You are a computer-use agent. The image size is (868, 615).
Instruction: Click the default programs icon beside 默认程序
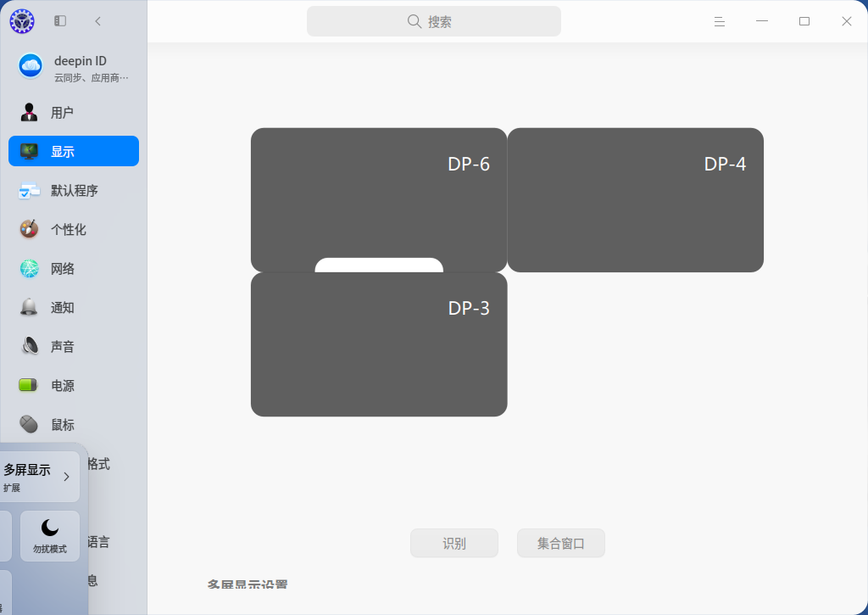tap(29, 191)
